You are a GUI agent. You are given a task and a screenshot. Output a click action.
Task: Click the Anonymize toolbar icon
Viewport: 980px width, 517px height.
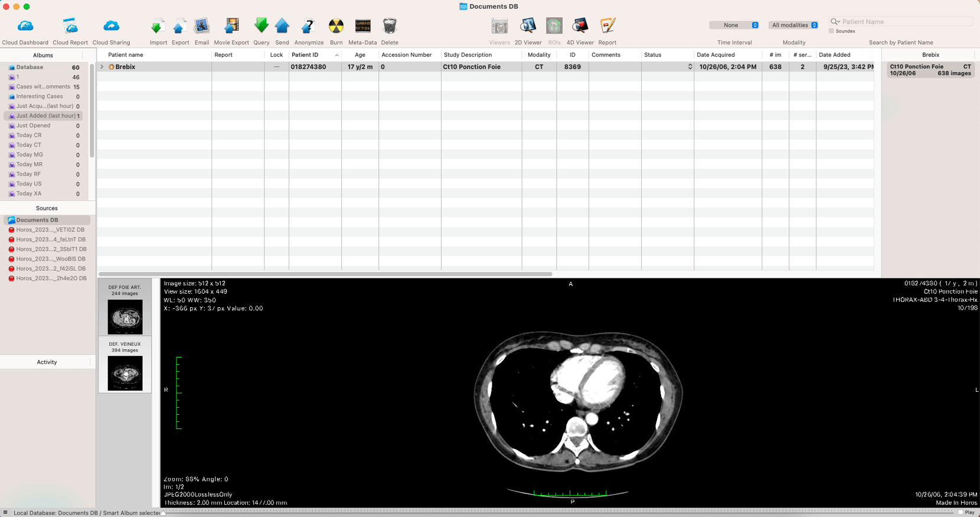(308, 27)
